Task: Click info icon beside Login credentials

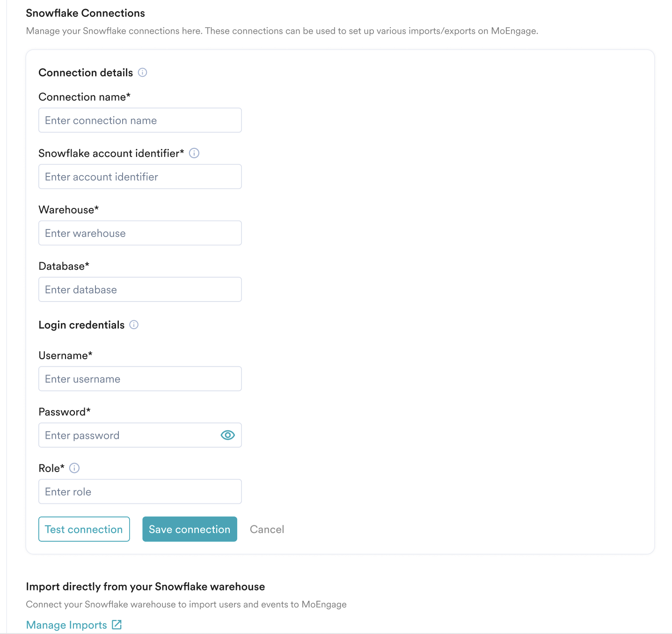Action: coord(134,325)
